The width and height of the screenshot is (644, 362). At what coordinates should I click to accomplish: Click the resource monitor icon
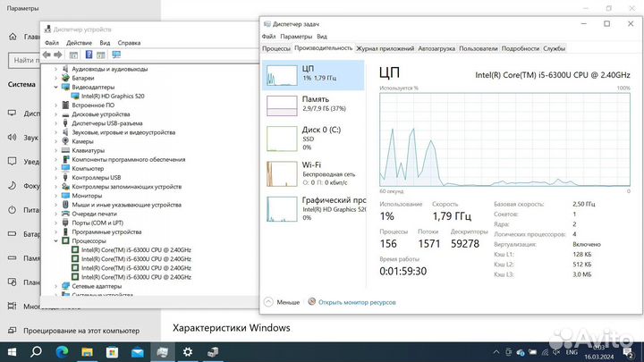point(312,302)
